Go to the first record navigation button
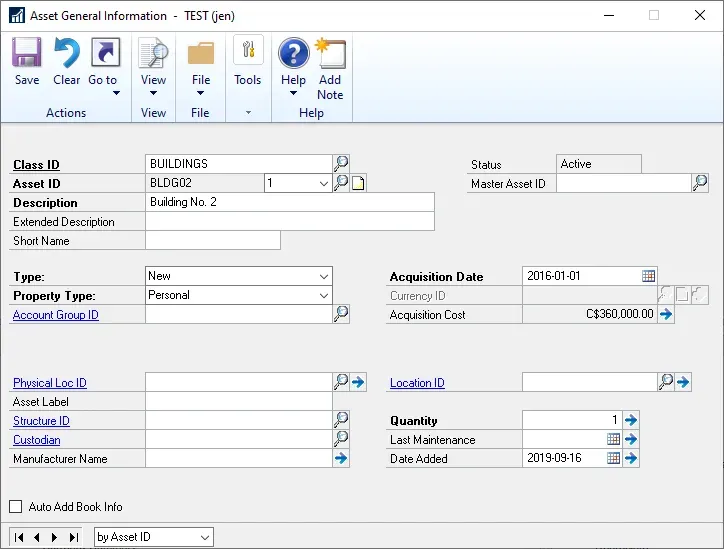Viewport: 724px width, 549px height. pyautogui.click(x=19, y=538)
